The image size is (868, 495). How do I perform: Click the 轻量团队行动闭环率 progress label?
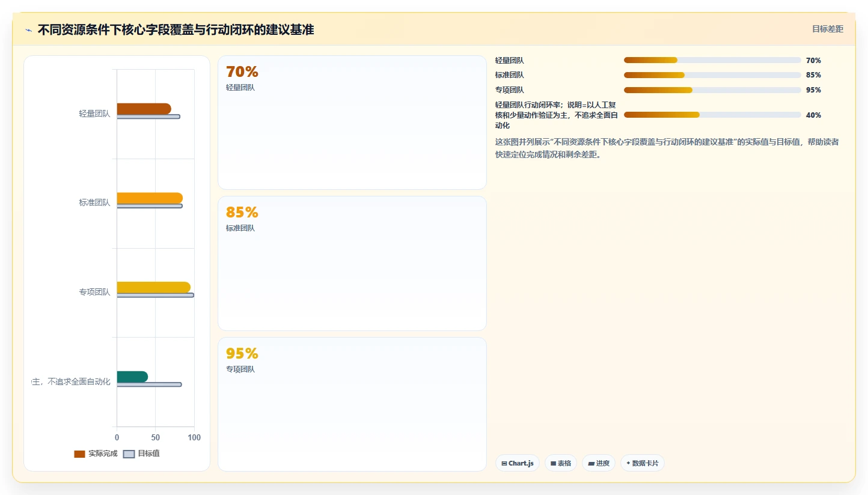[557, 115]
